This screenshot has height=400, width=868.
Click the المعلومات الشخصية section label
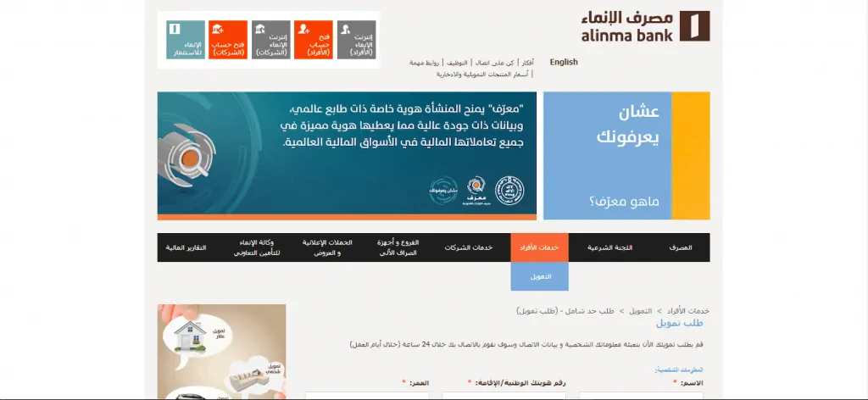tap(679, 369)
